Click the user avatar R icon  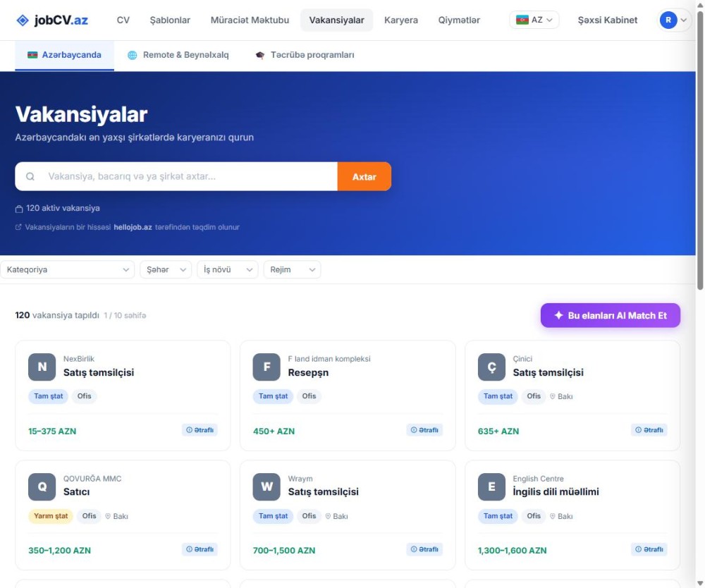coord(668,20)
